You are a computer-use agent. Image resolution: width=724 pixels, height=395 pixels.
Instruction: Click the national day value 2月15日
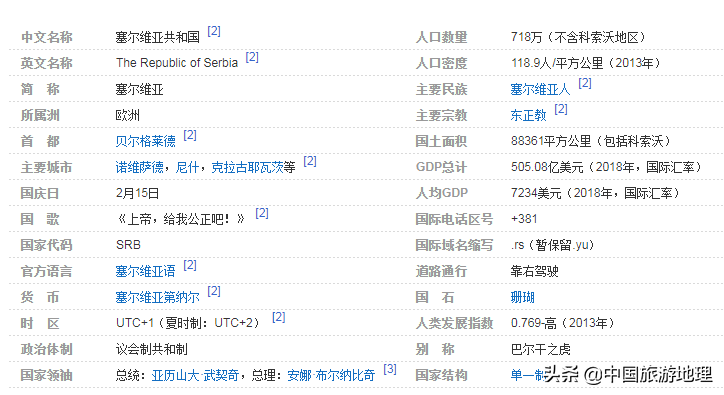pos(137,193)
